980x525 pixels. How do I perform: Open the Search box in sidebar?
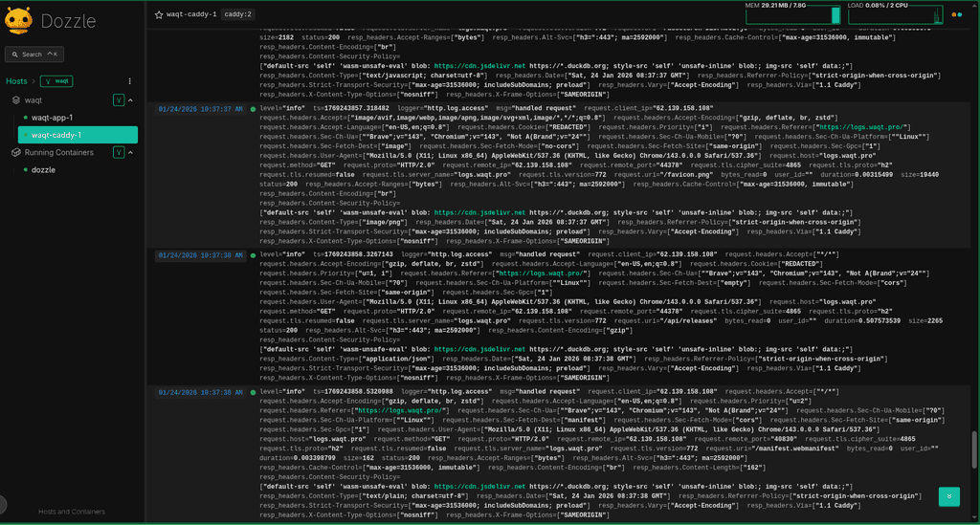point(34,55)
